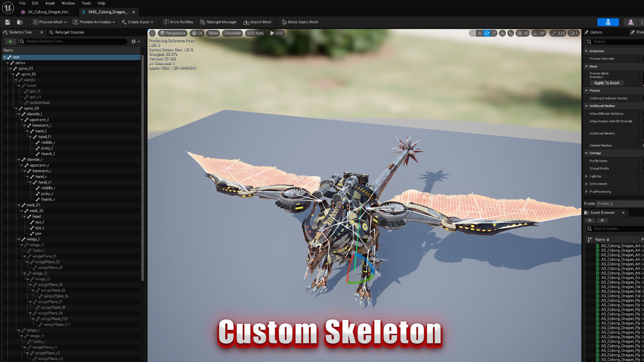
Task: Click the surface snapping icon
Action: tap(511, 33)
